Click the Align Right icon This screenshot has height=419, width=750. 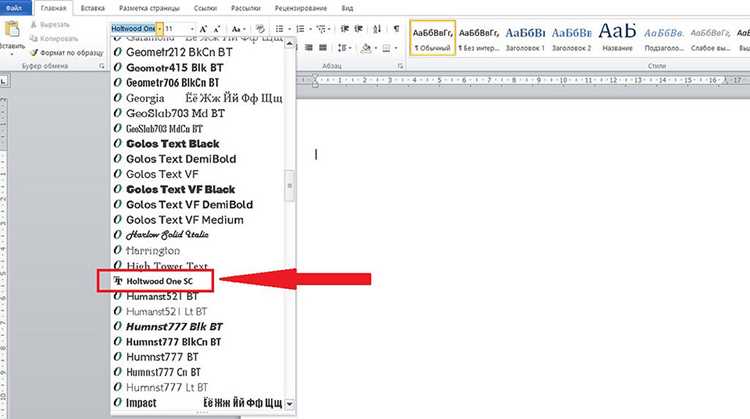click(x=309, y=48)
